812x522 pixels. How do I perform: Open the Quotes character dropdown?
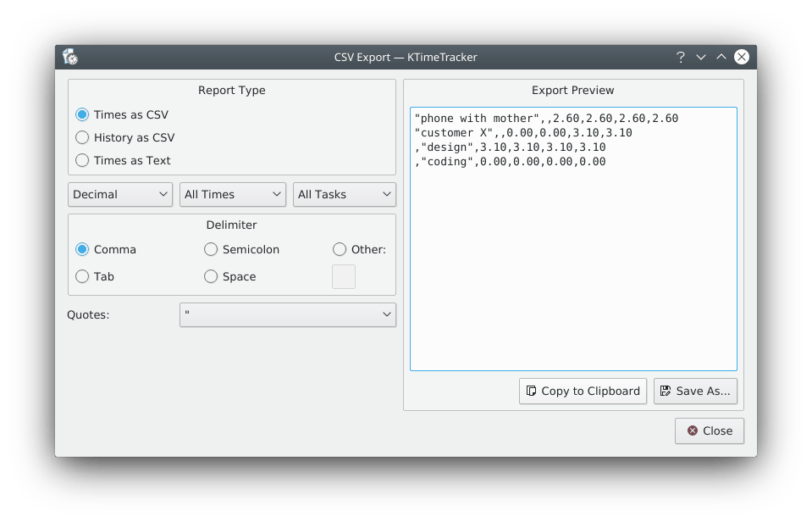(x=287, y=314)
